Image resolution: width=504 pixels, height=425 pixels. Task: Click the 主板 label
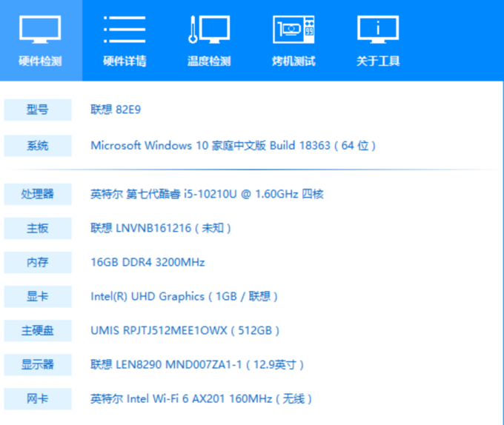[x=38, y=228]
